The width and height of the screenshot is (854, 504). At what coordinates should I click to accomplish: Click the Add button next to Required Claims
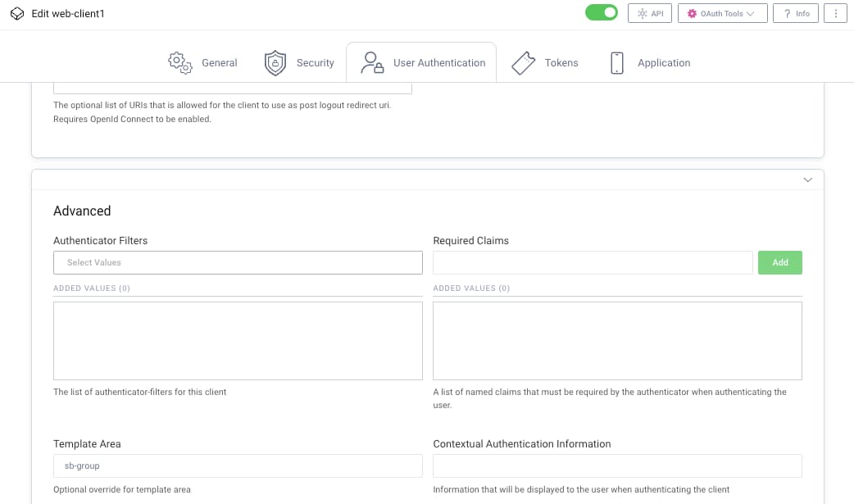click(x=779, y=262)
